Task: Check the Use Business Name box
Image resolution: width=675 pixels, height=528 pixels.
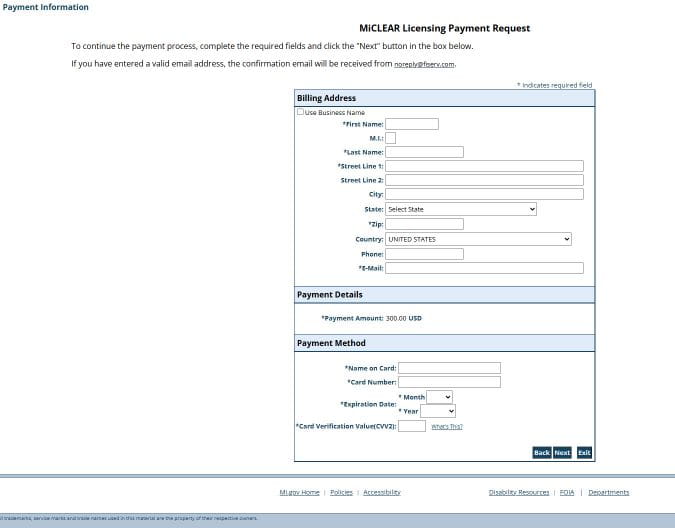Action: pos(300,112)
